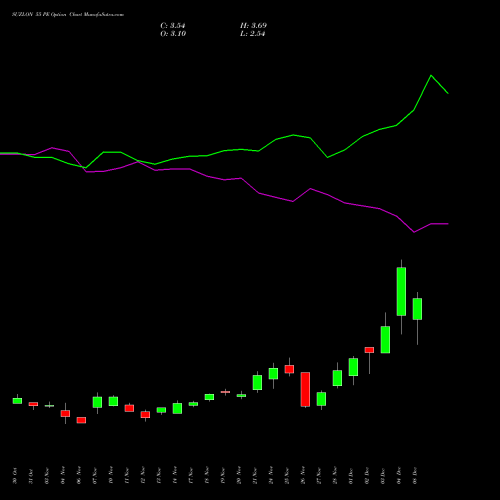Click the large red candle above 26 Nov

click(x=305, y=389)
